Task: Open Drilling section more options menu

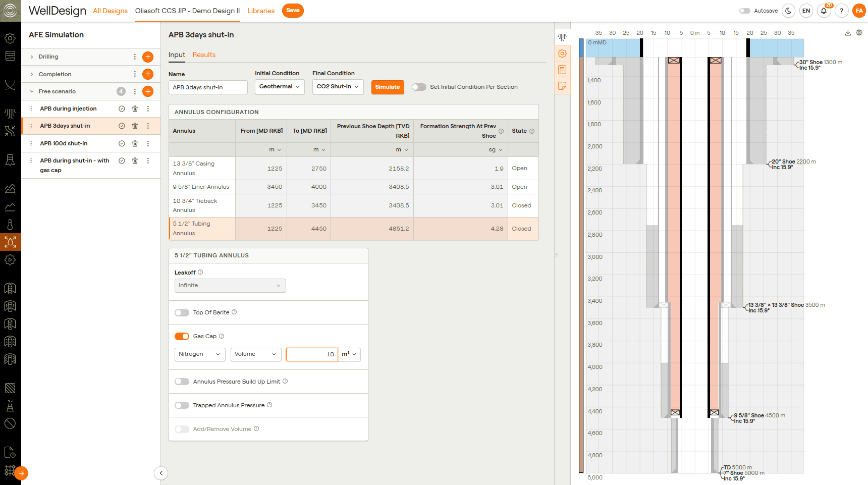Action: click(135, 57)
